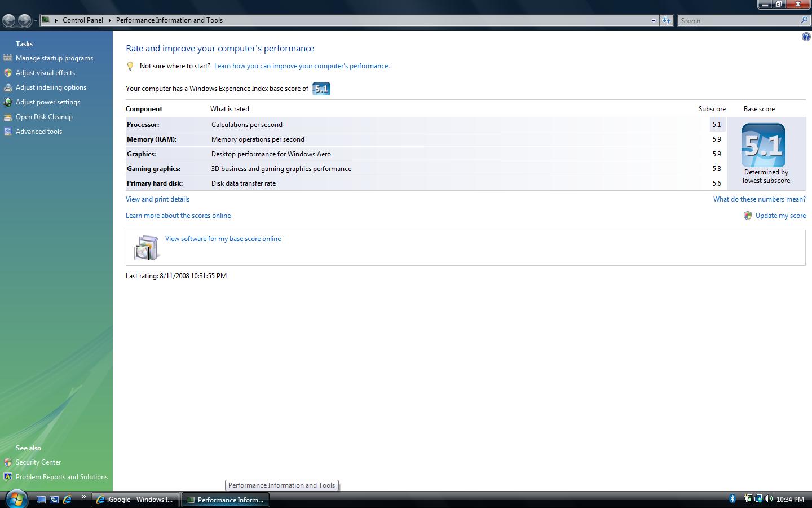Launch Open Disk Cleanup task
Viewport: 812px width, 508px height.
(44, 117)
